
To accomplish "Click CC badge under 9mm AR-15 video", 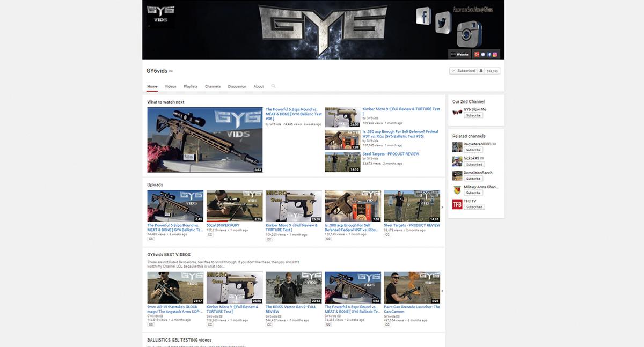I will (151, 324).
